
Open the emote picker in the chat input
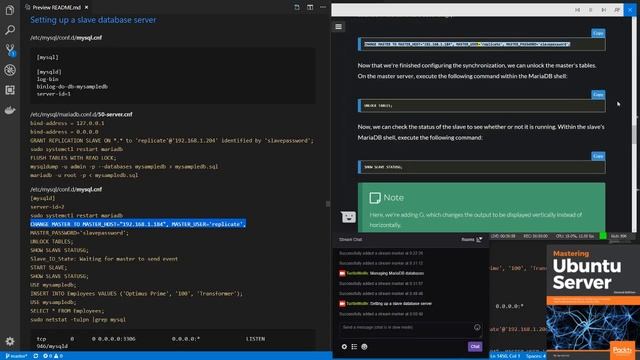point(477,327)
